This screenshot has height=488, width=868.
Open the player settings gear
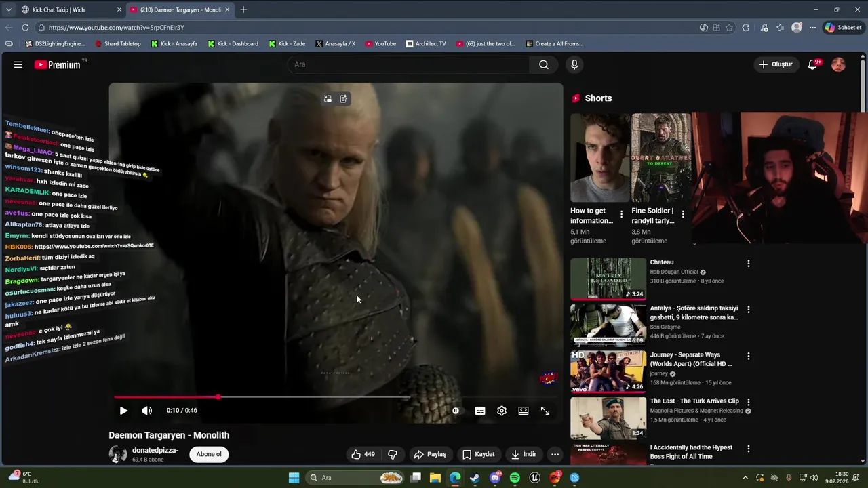pos(502,411)
